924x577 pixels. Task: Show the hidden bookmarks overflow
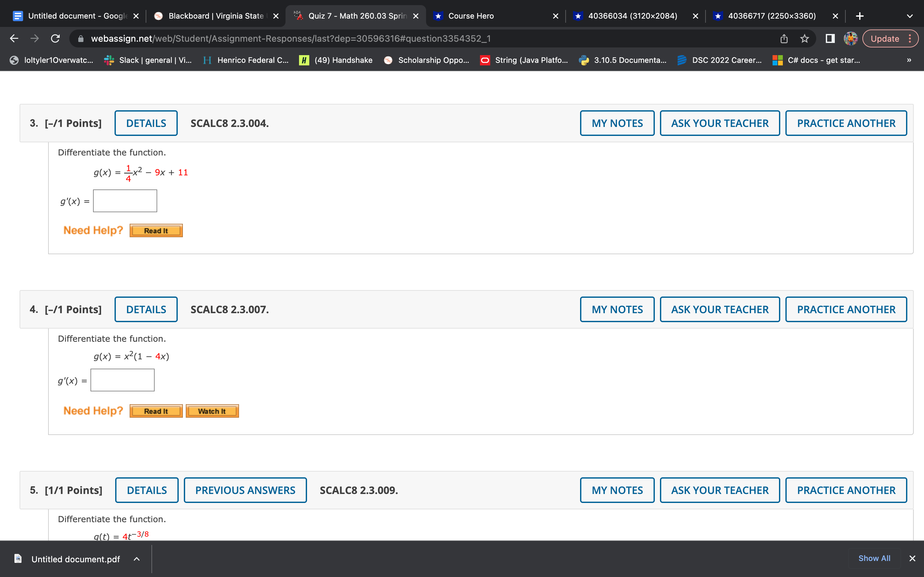point(909,60)
